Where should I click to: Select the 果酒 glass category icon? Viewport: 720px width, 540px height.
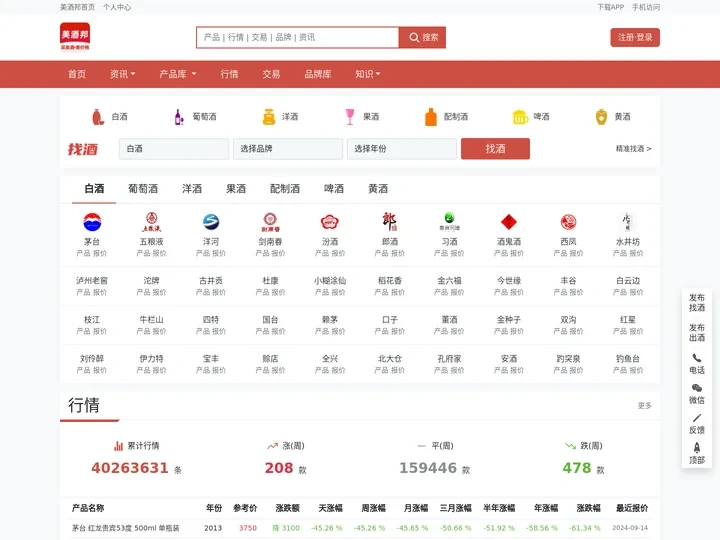coord(350,117)
